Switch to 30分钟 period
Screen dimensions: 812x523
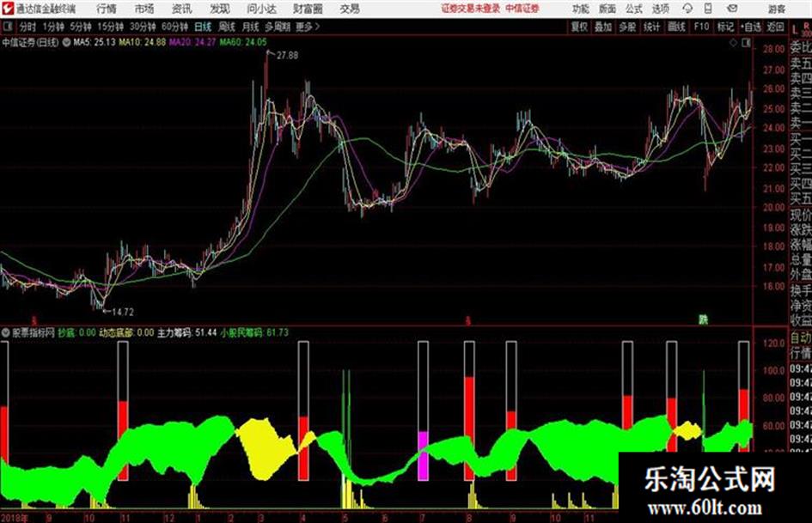coord(143,27)
